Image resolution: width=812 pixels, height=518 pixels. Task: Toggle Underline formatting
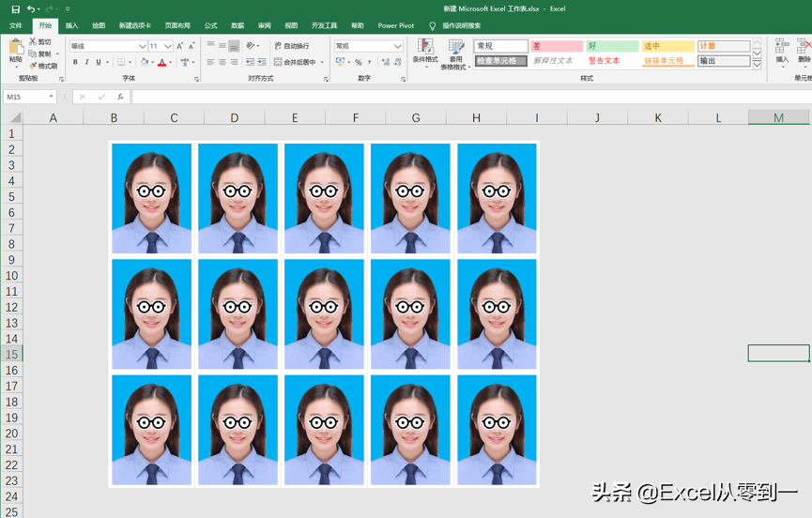coord(99,62)
